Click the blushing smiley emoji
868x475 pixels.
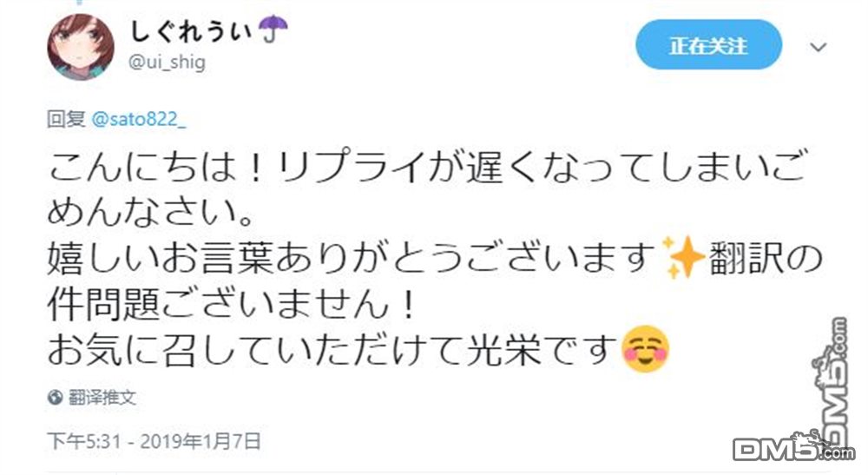pyautogui.click(x=646, y=349)
